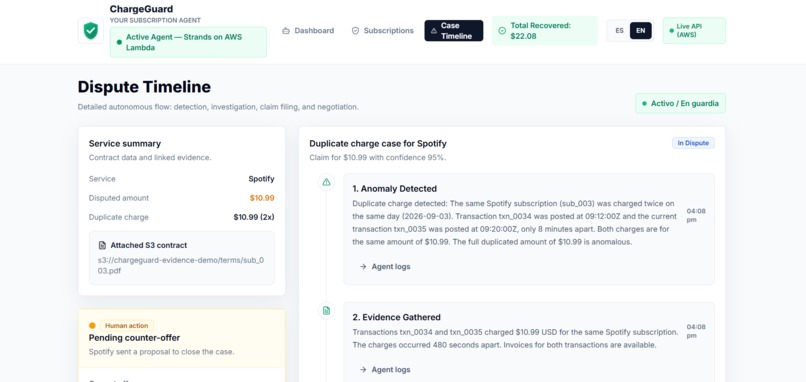806x382 pixels.
Task: Click the ChargeGuard brand name
Action: coord(141,9)
